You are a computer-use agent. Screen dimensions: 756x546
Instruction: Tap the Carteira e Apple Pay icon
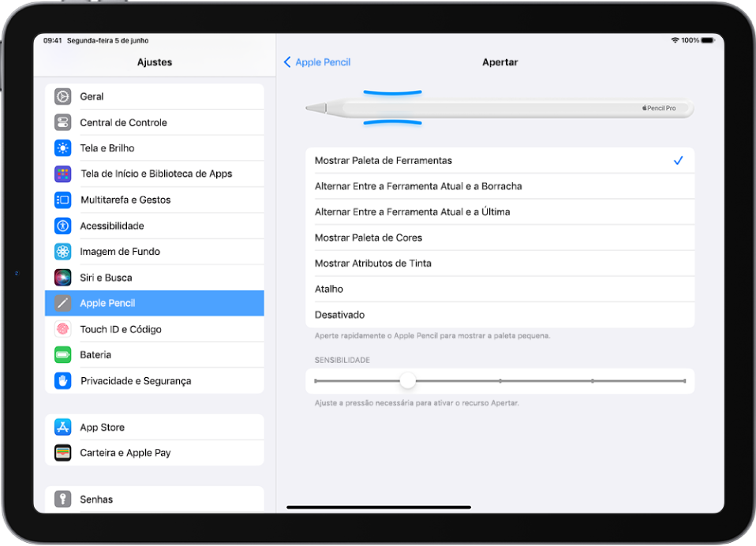pyautogui.click(x=63, y=453)
